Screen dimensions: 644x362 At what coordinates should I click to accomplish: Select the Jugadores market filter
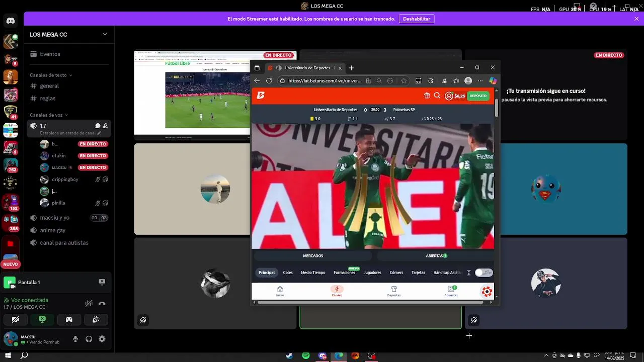click(372, 273)
